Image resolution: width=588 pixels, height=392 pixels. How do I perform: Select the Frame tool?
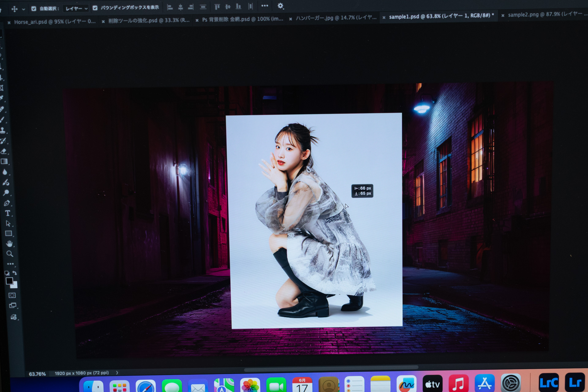pos(2,88)
